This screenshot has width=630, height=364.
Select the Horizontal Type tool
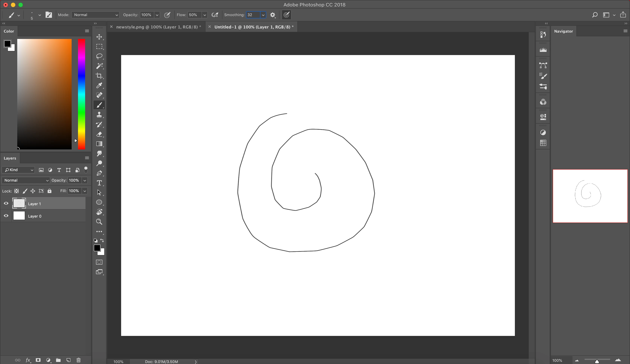99,183
